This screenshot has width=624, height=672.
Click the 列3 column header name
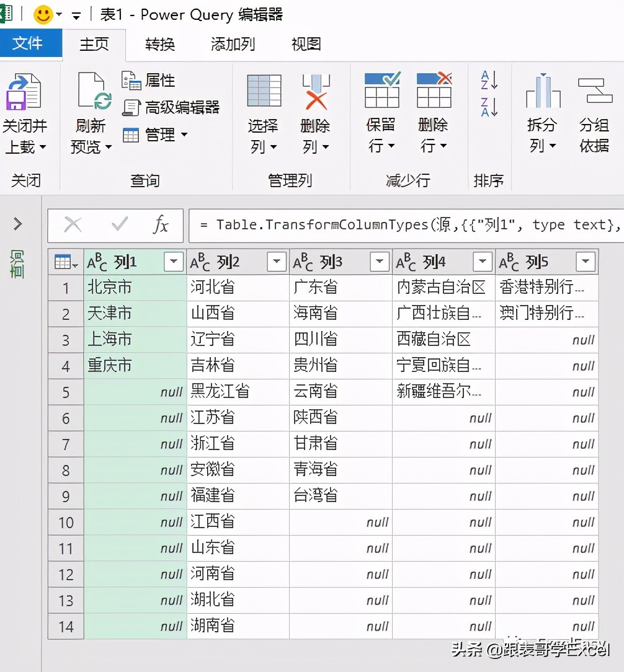[331, 262]
